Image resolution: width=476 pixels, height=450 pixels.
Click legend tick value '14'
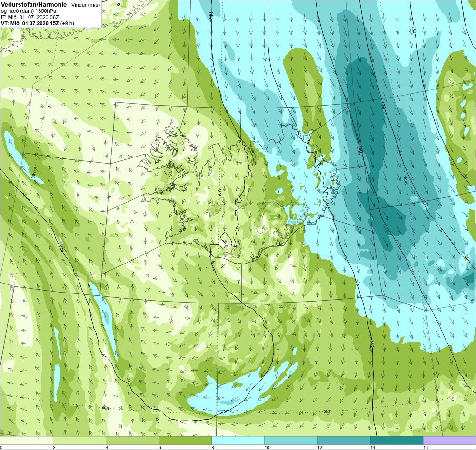[x=372, y=447]
